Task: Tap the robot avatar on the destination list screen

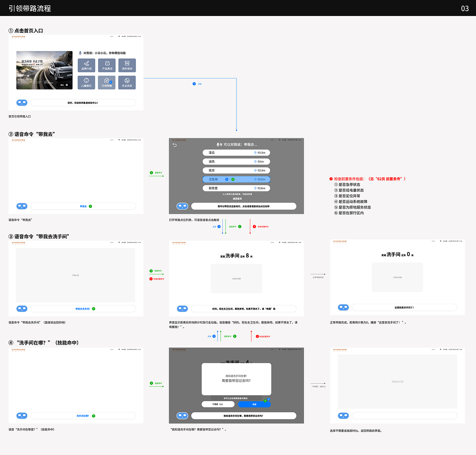Action: [182, 206]
